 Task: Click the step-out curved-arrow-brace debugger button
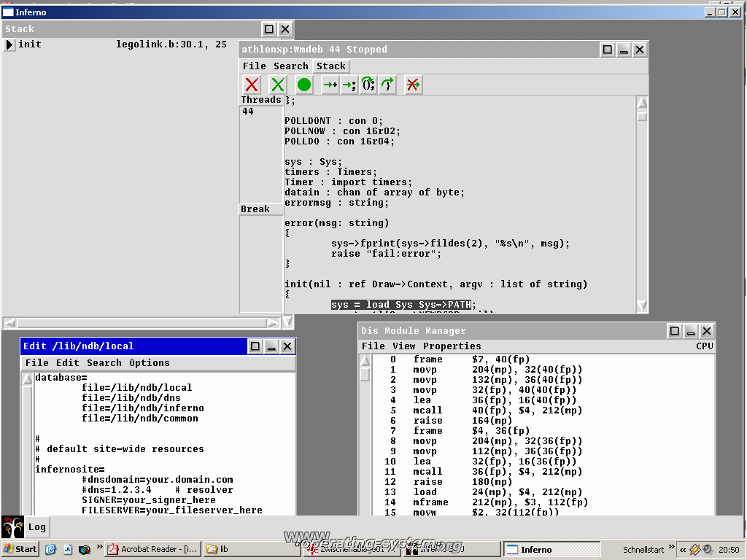tap(387, 85)
